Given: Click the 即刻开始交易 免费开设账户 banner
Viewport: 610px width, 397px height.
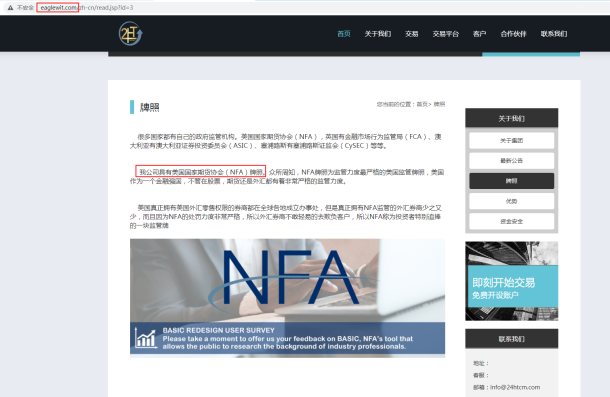Looking at the screenshot, I should click(x=512, y=281).
